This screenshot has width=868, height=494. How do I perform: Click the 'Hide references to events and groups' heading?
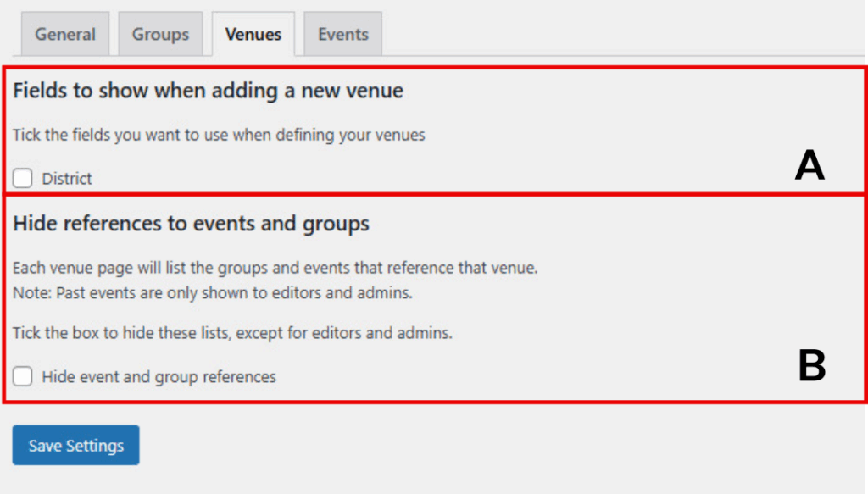191,224
